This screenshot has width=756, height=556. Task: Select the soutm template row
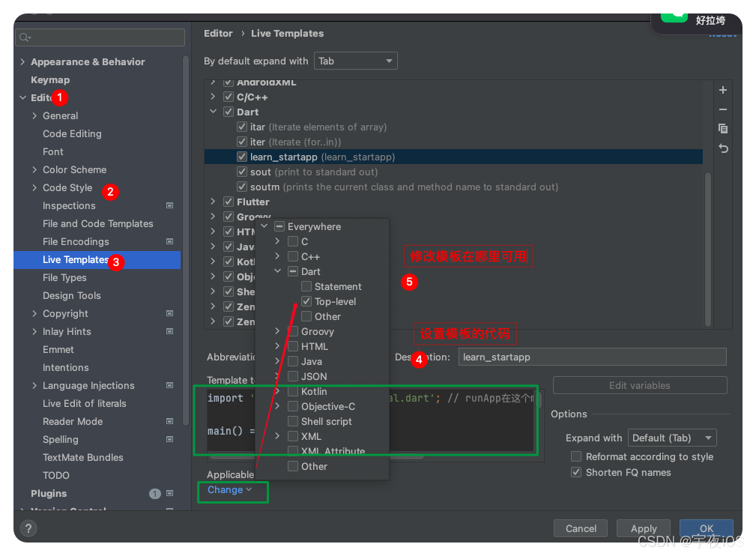pyautogui.click(x=453, y=187)
